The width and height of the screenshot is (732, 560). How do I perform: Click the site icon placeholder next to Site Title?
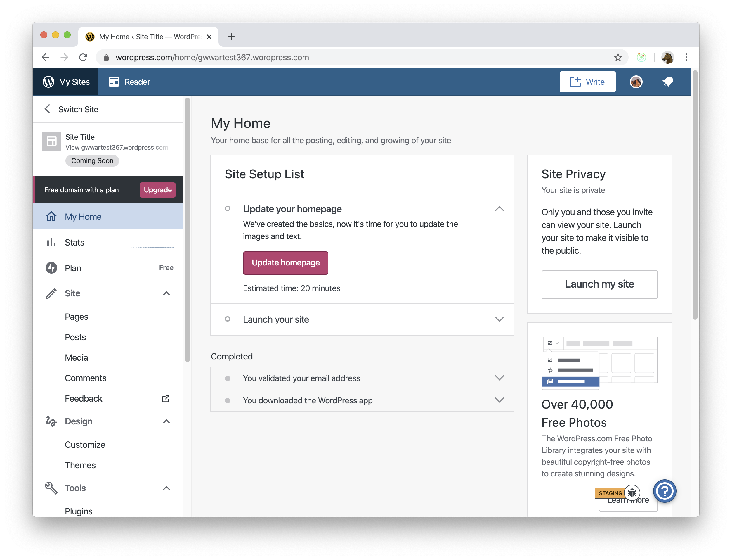click(51, 142)
